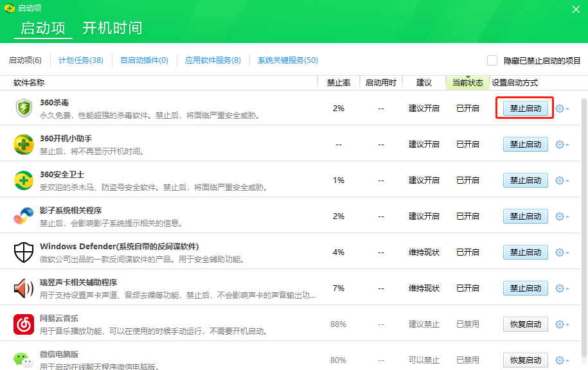Click the 微信电脑版 app icon
Image resolution: width=588 pixels, height=370 pixels.
click(24, 360)
